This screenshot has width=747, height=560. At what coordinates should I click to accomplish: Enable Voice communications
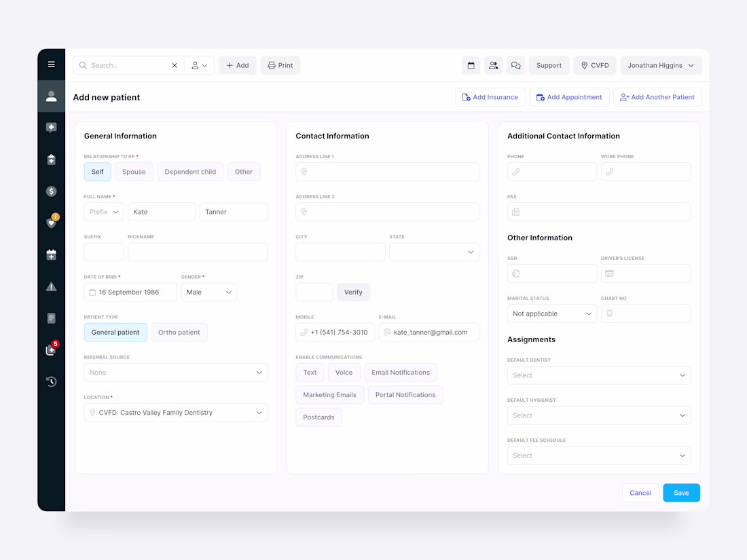point(344,373)
